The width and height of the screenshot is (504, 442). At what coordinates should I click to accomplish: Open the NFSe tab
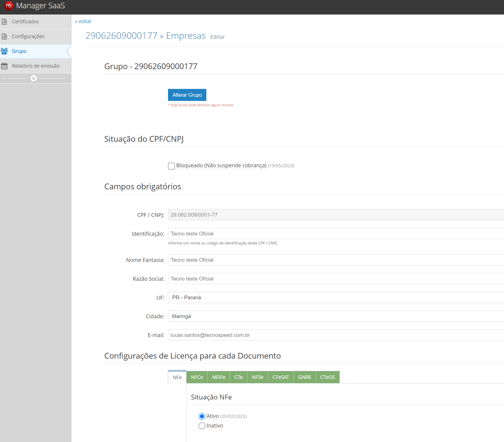tap(258, 377)
